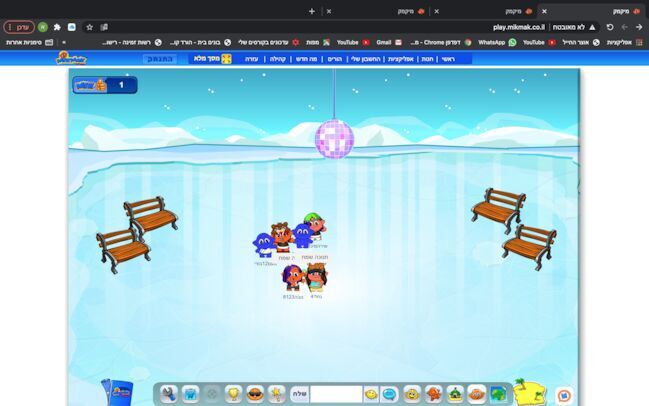Open the מה חדש menu item
The width and height of the screenshot is (649, 406).
[306, 59]
